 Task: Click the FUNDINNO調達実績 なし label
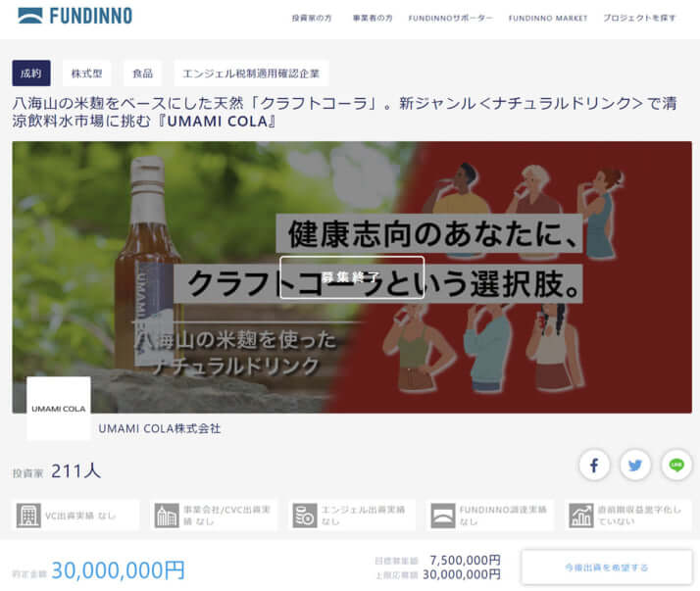(503, 516)
